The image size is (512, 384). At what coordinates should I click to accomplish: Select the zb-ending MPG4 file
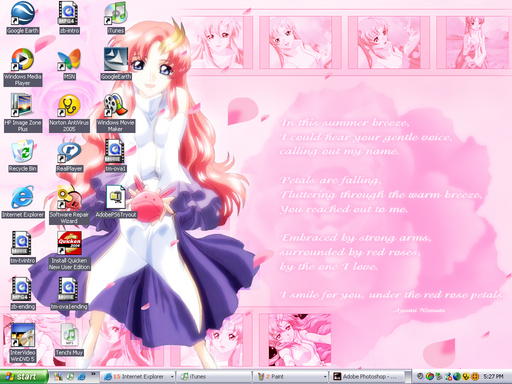click(x=22, y=294)
